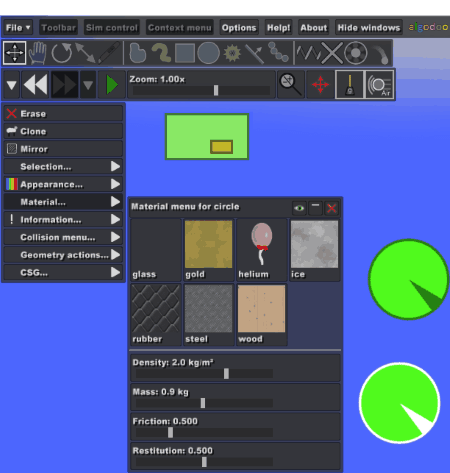Select the Brush tool
450x473 pixels.
click(161, 53)
